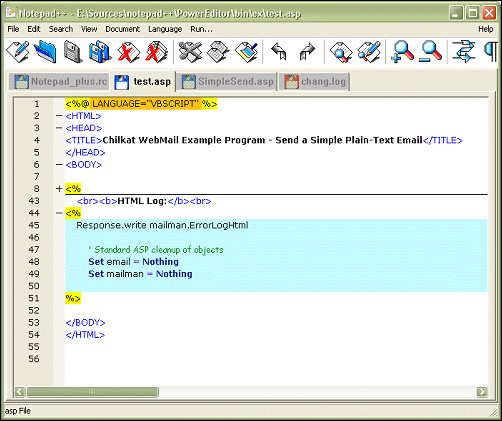The height and width of the screenshot is (421, 502).
Task: Maximize the Notepad++ window
Action: pos(473,13)
